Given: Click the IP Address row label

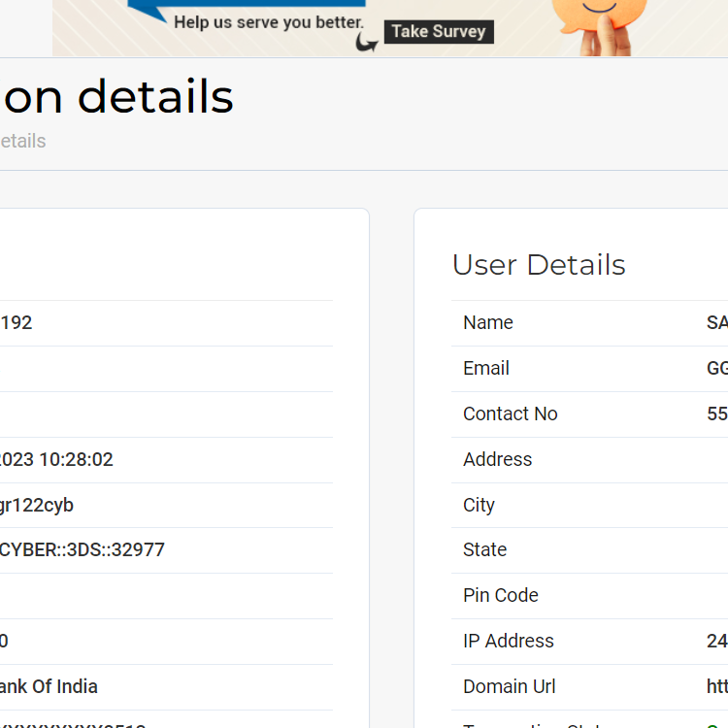Looking at the screenshot, I should pyautogui.click(x=509, y=642).
